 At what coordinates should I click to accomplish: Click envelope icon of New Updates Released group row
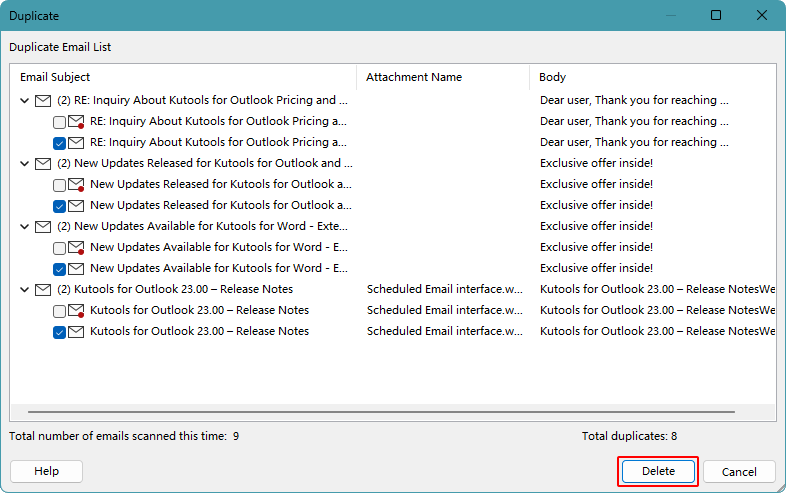43,164
